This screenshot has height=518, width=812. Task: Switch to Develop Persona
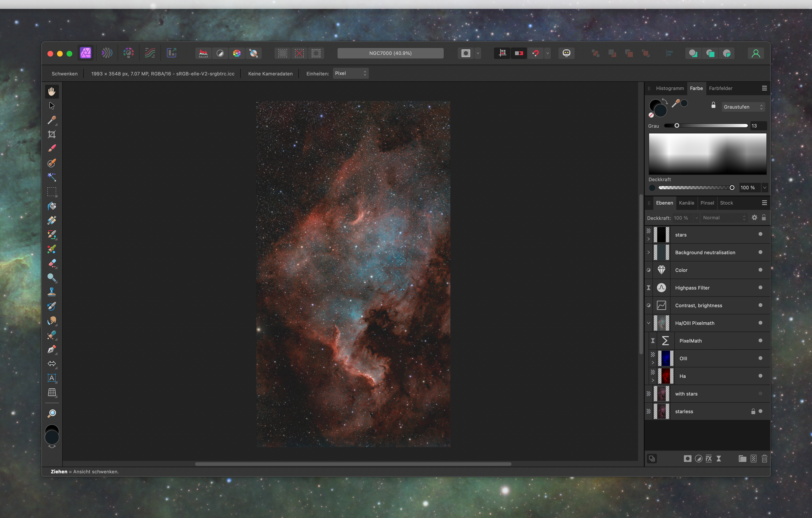pyautogui.click(x=129, y=53)
